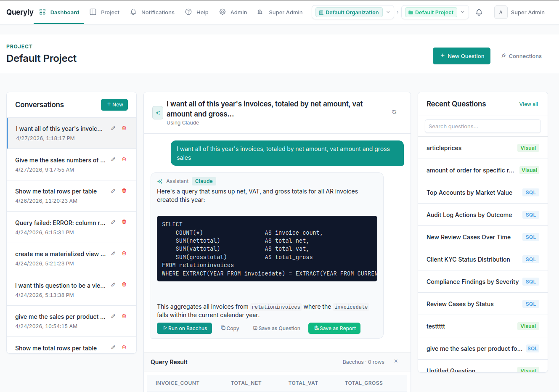
Task: Open the Super Admin navigation tab
Action: (x=280, y=13)
